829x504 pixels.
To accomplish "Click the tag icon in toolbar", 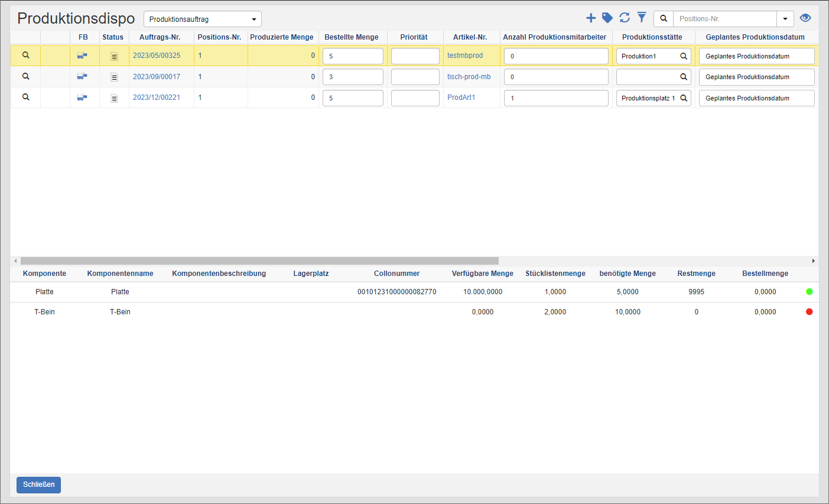I will click(x=607, y=18).
